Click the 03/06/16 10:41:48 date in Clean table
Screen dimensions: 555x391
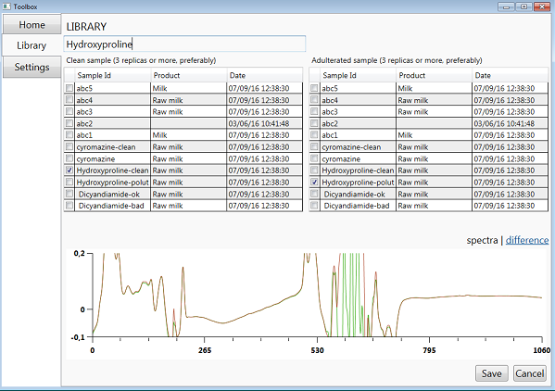coord(259,123)
